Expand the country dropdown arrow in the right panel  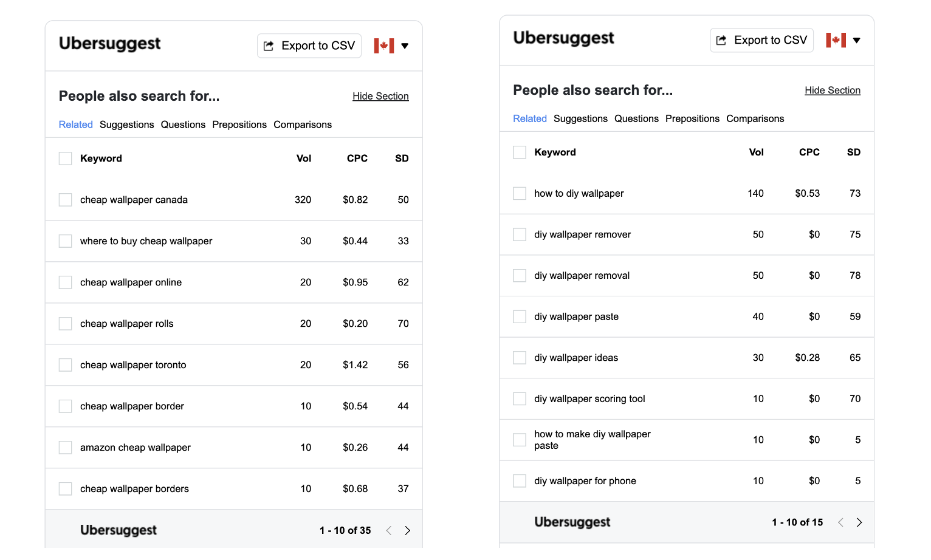[x=857, y=40]
